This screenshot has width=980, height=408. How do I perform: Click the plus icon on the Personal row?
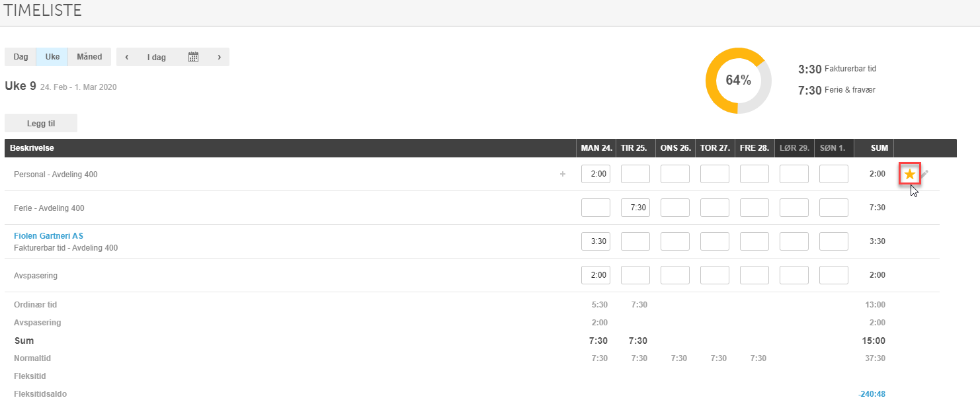point(563,174)
